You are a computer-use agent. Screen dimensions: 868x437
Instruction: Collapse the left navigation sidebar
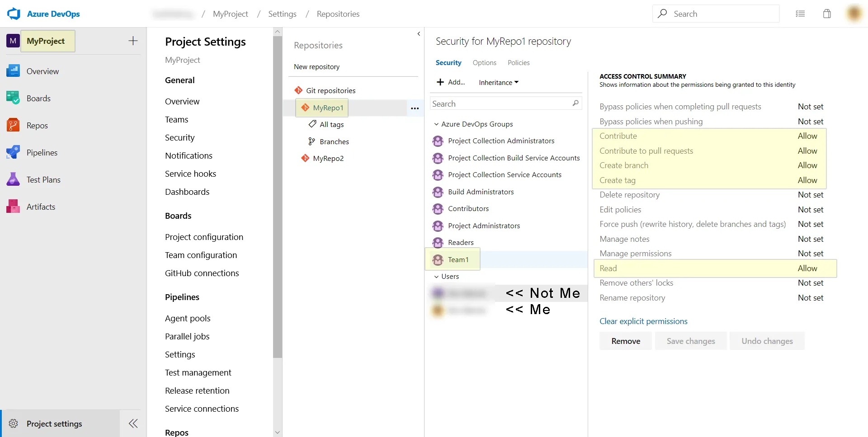[x=133, y=423]
